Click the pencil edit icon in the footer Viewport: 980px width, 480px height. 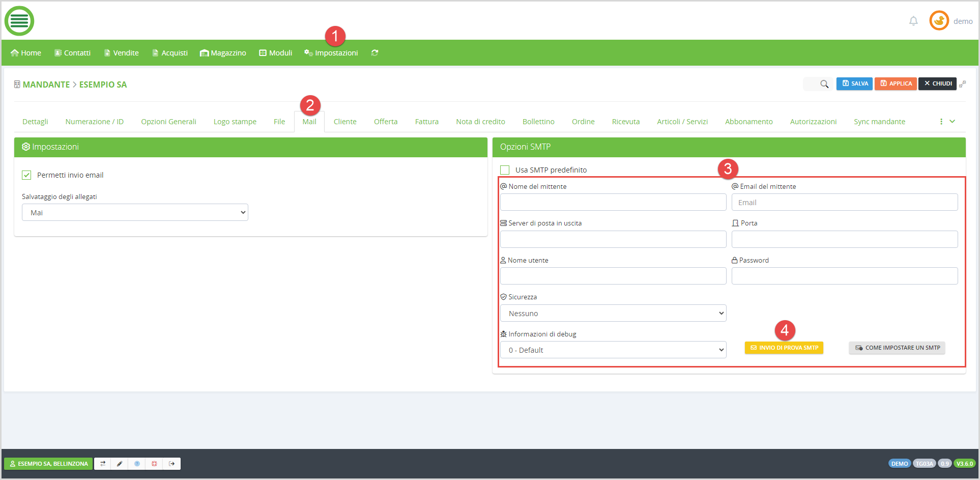[120, 464]
